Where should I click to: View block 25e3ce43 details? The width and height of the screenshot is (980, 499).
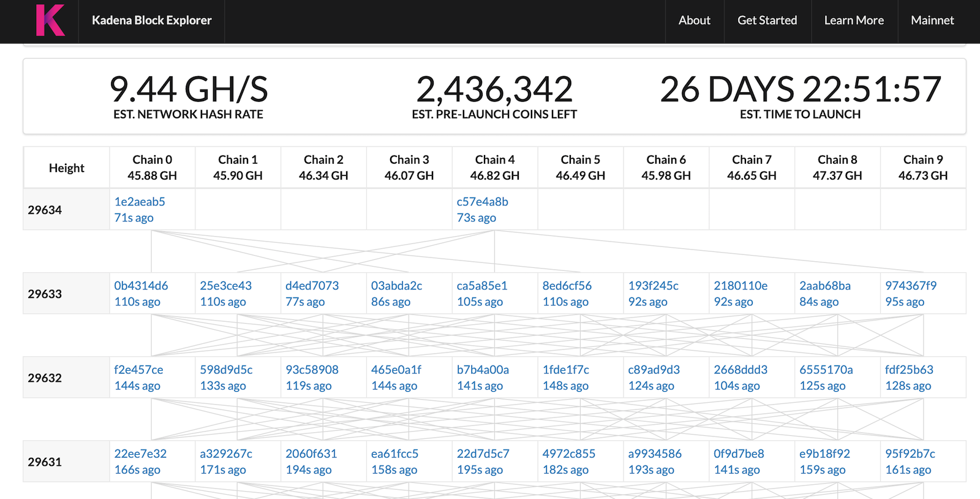click(x=226, y=286)
